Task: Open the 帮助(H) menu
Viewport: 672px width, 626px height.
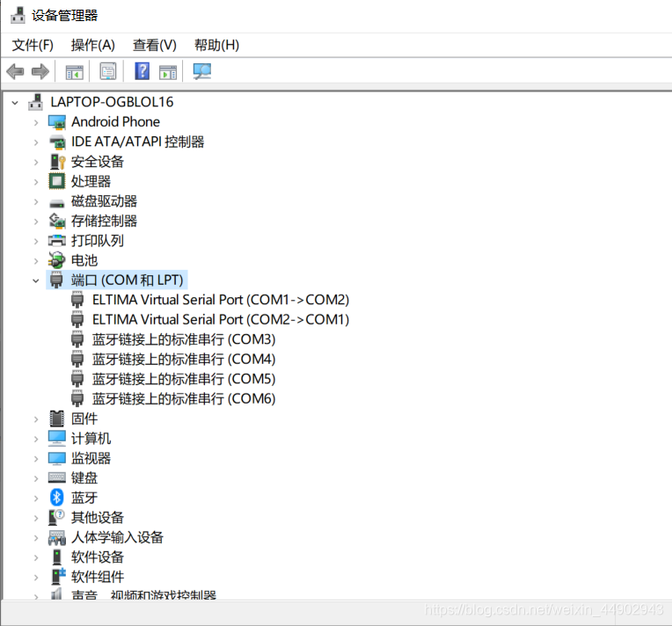Action: (x=217, y=45)
